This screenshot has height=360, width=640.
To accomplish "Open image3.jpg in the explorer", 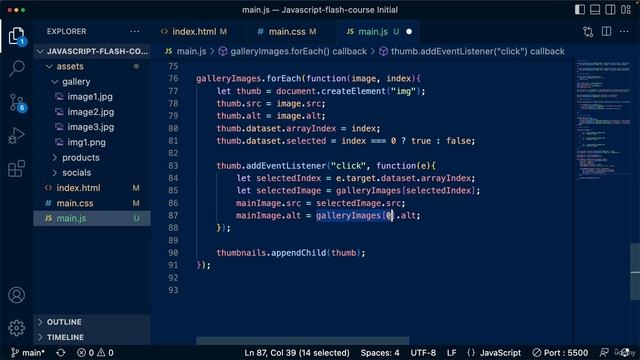I will click(92, 127).
